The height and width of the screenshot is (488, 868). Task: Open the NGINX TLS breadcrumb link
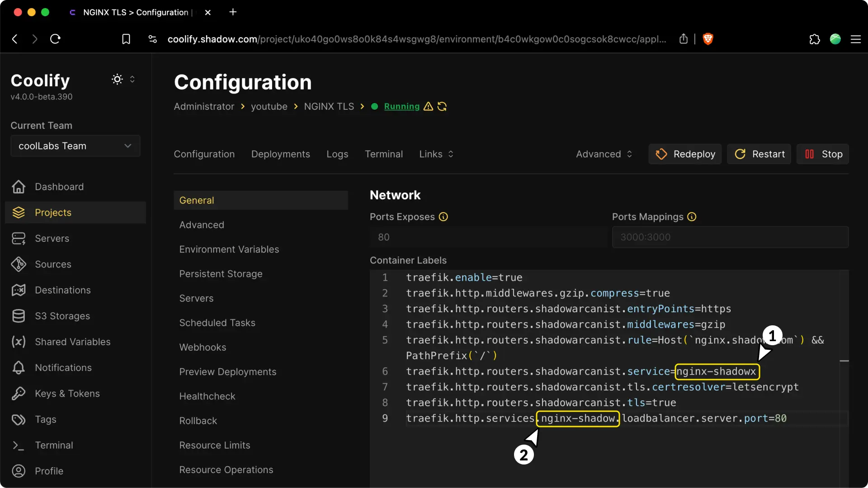[329, 106]
